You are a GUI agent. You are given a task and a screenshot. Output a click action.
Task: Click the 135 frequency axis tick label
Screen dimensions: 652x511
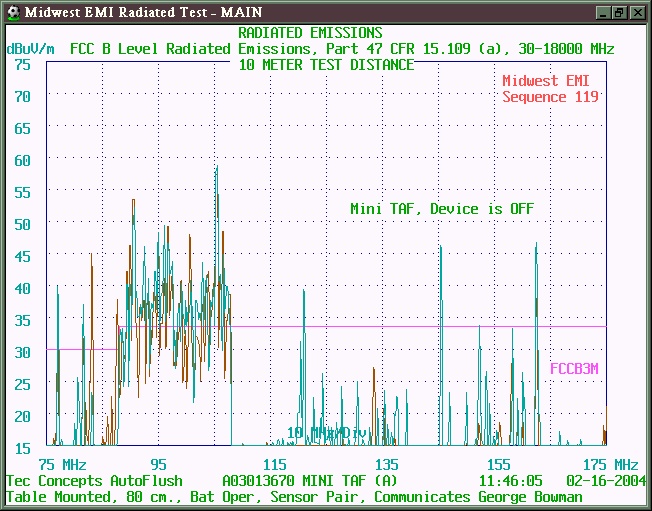pos(386,465)
